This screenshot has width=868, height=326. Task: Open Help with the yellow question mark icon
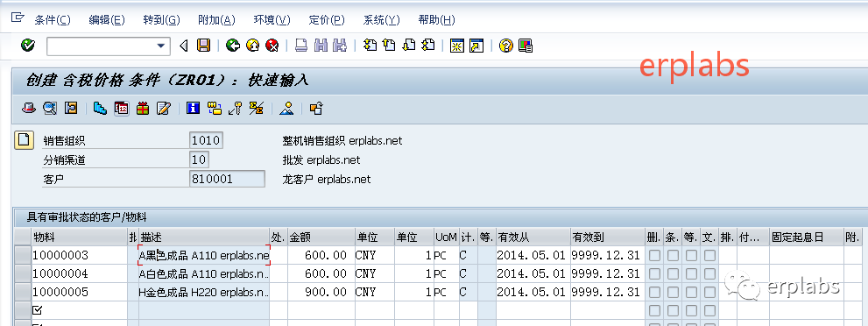[x=506, y=46]
